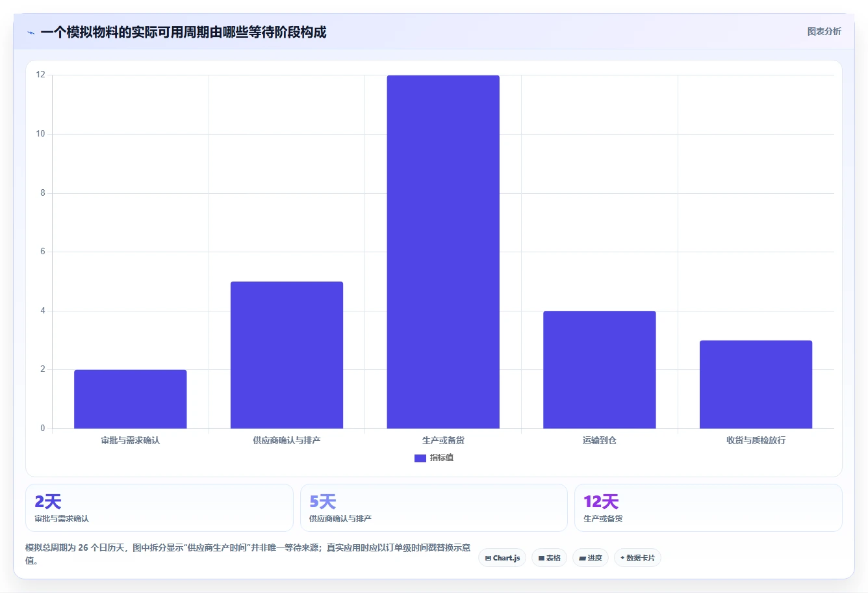Click the y-axis value 12
This screenshot has height=593, width=868.
pyautogui.click(x=41, y=75)
